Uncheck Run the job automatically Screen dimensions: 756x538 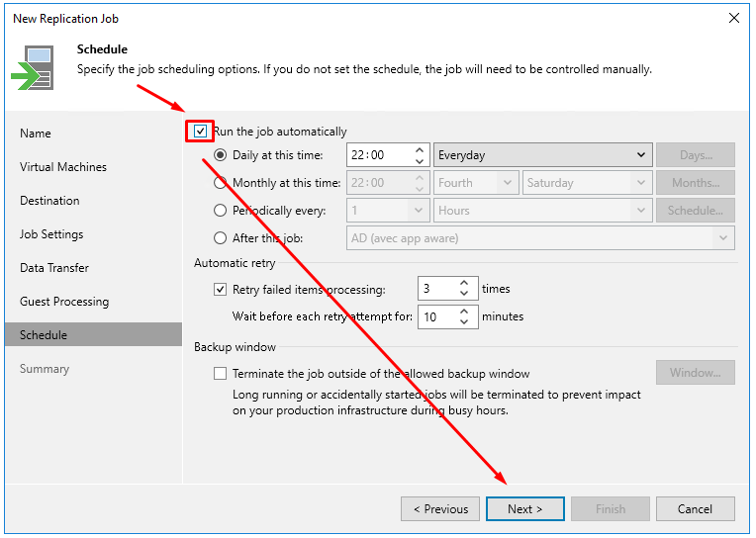coord(200,132)
